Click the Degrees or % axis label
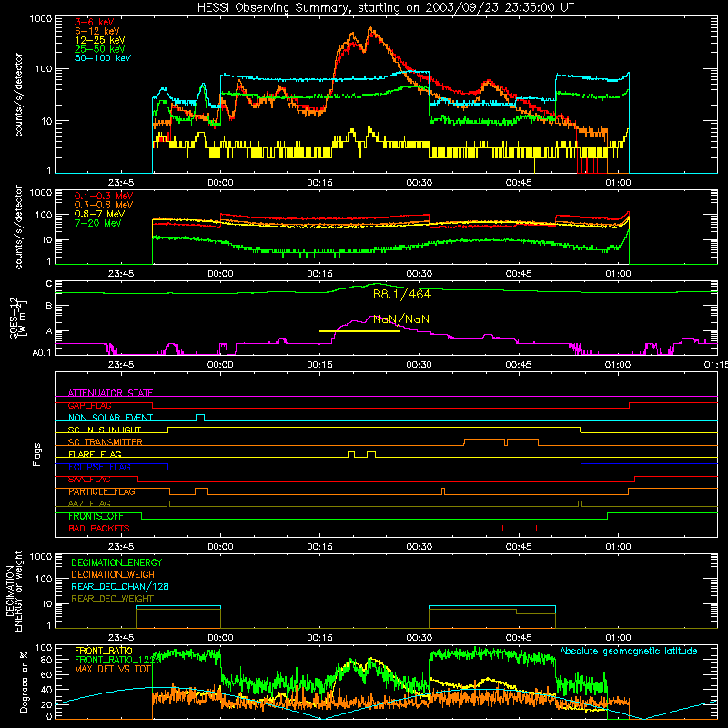Screen dimensions: 728x728 coord(24,682)
